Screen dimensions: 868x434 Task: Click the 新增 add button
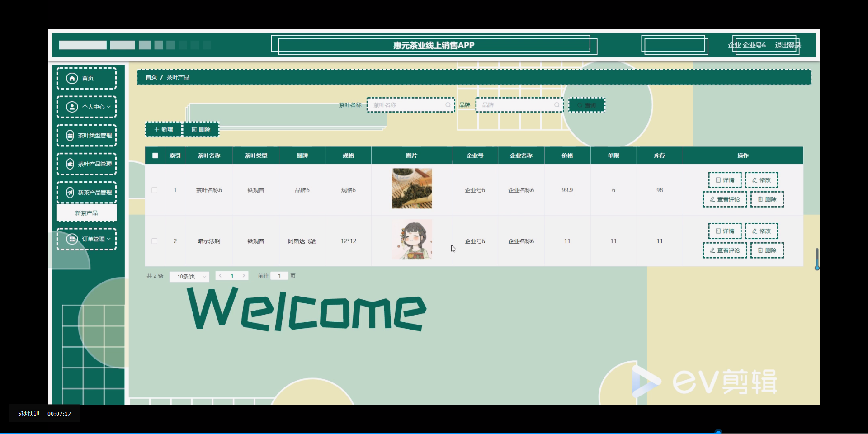pyautogui.click(x=163, y=129)
